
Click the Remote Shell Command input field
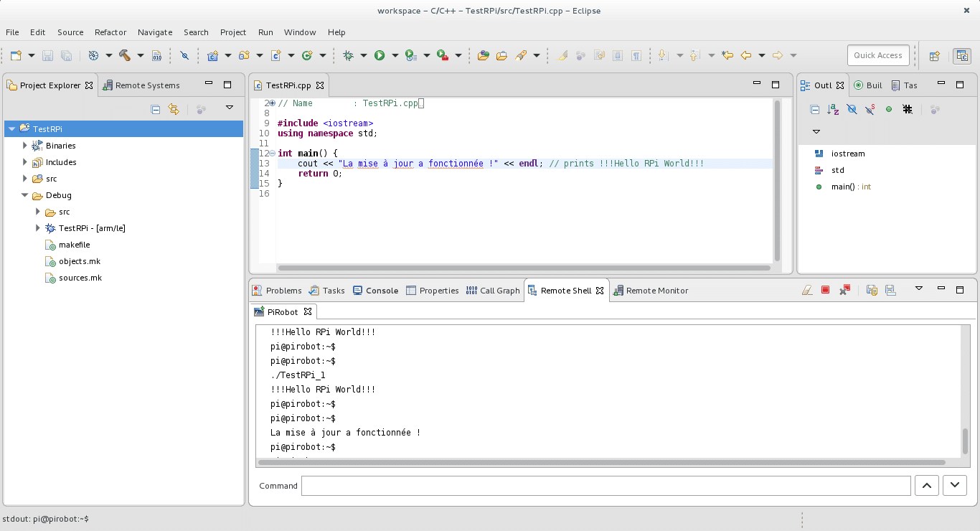pos(606,486)
